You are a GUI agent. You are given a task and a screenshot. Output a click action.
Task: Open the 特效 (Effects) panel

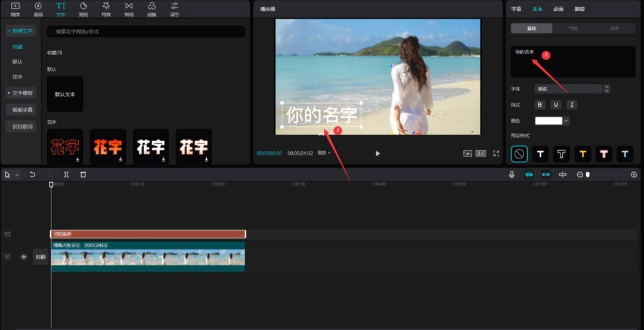click(106, 8)
